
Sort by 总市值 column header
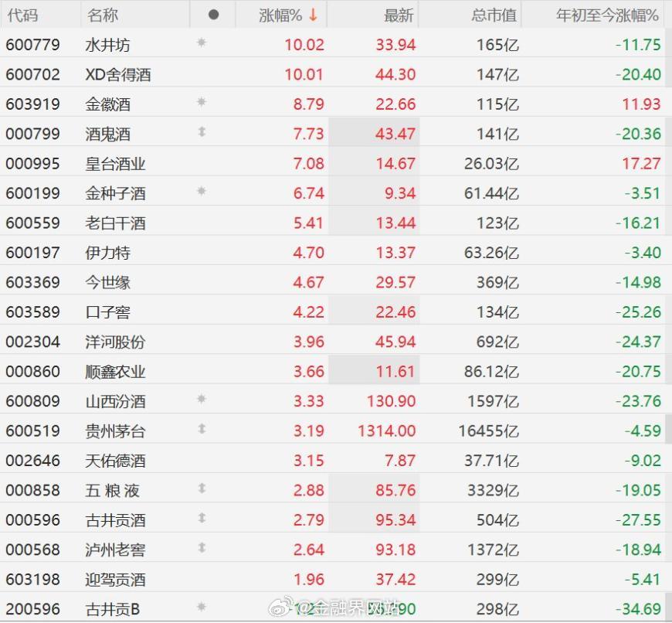point(494,15)
